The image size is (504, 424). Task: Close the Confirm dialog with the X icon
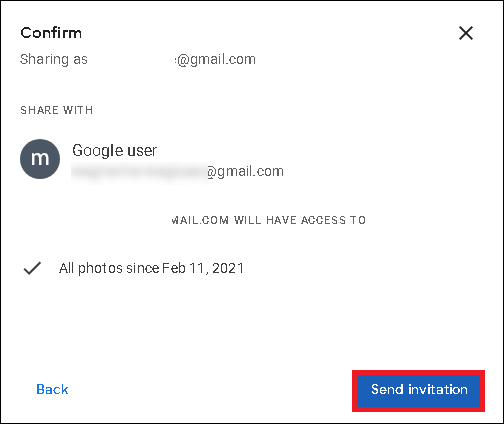coord(466,33)
